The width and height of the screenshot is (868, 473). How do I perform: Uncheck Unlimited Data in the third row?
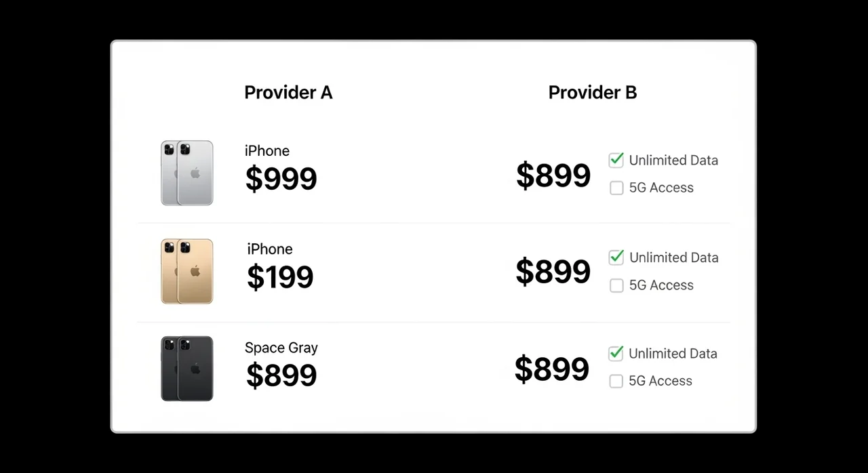click(616, 353)
